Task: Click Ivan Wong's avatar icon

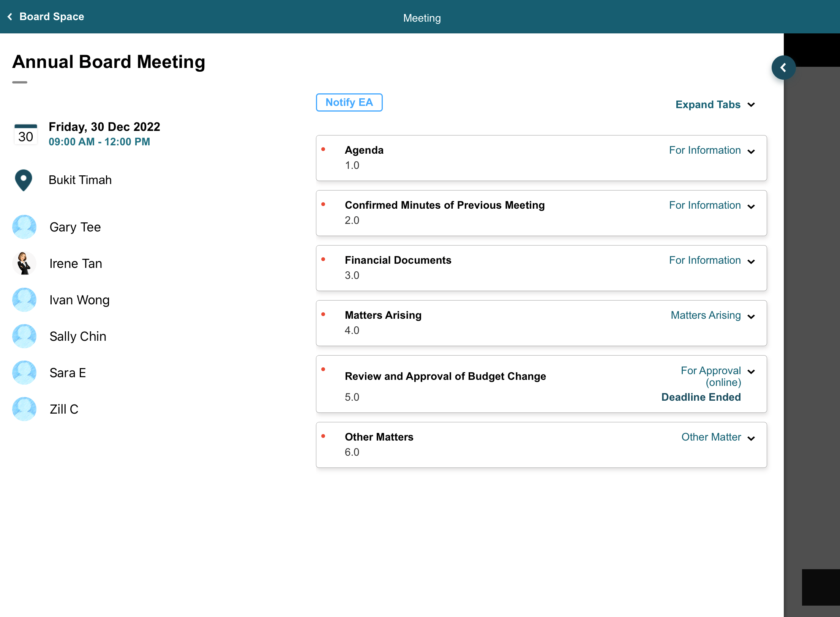Action: [x=24, y=300]
